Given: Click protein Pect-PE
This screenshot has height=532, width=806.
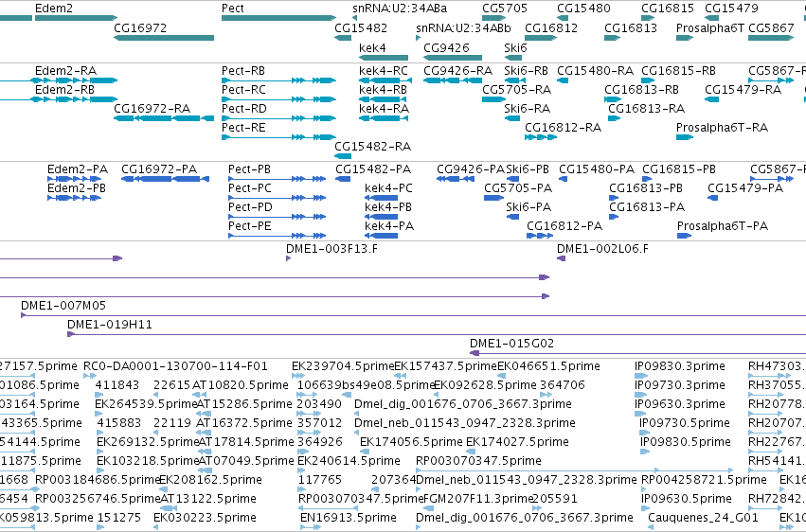Looking at the screenshot, I should [x=278, y=236].
